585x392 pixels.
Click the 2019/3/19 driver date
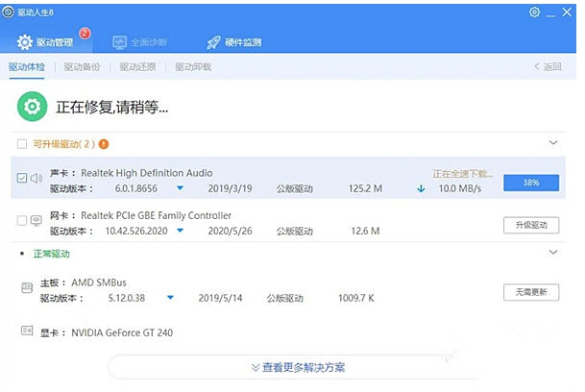pos(231,188)
